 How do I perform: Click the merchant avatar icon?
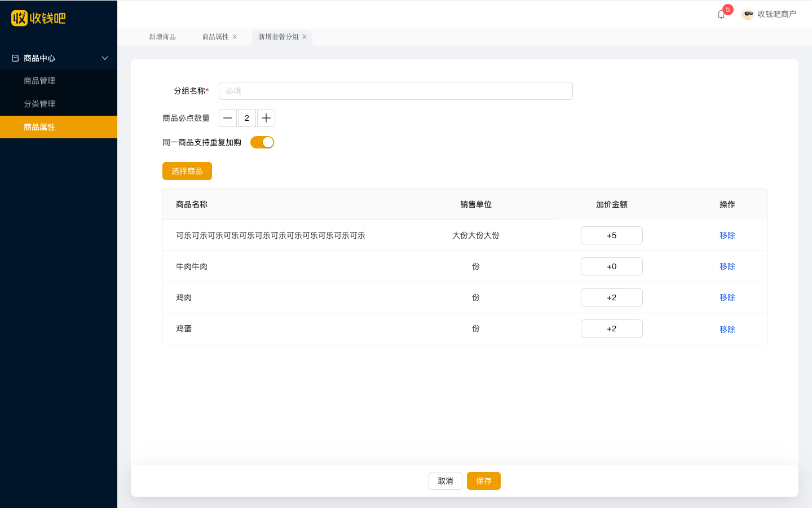(748, 14)
